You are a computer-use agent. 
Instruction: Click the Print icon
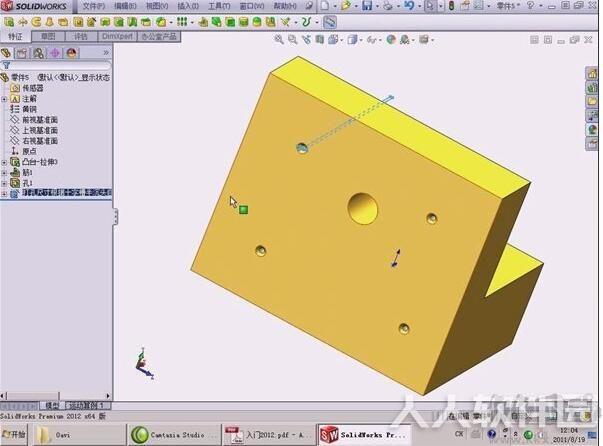(388, 6)
